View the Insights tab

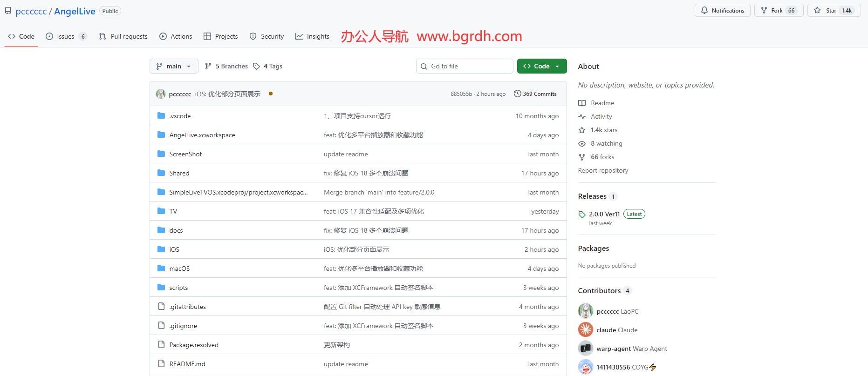pyautogui.click(x=312, y=36)
